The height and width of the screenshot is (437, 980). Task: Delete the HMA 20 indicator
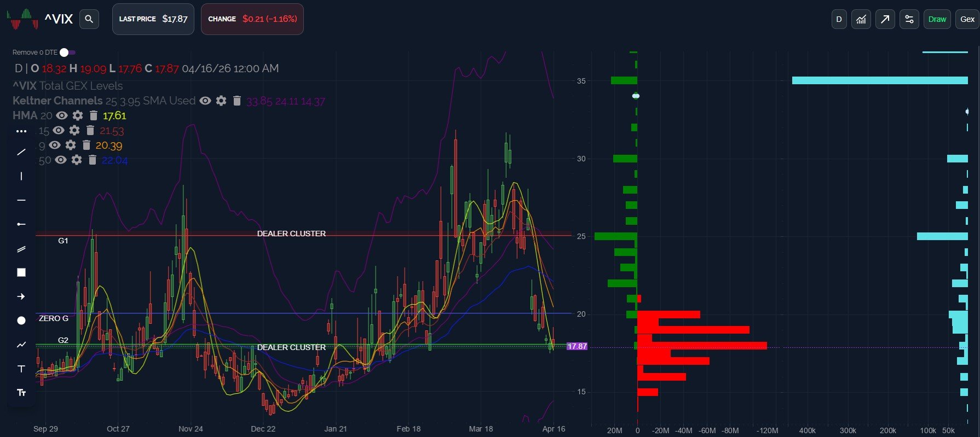pos(93,115)
